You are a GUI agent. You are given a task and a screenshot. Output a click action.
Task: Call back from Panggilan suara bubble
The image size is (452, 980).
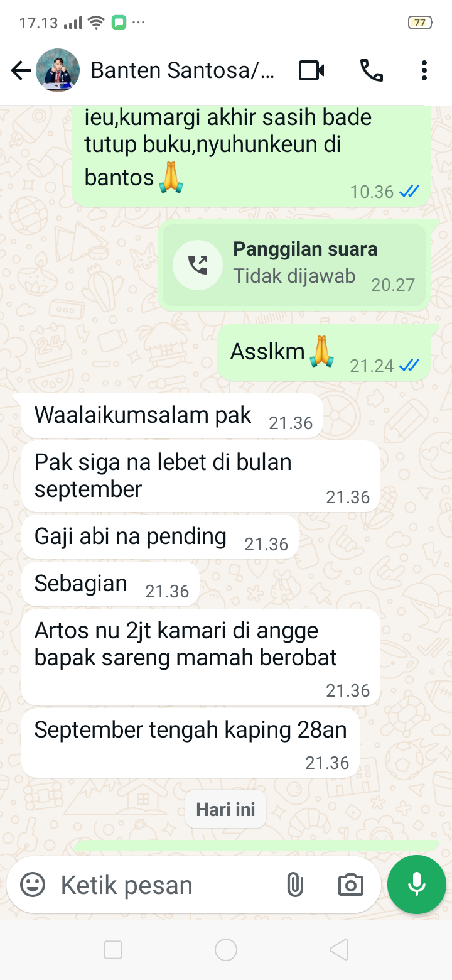tap(294, 266)
